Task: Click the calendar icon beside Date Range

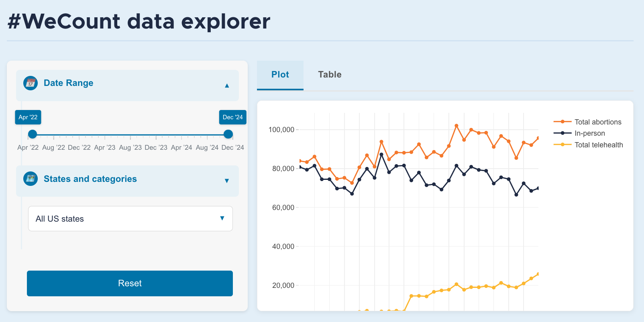Action: 31,83
